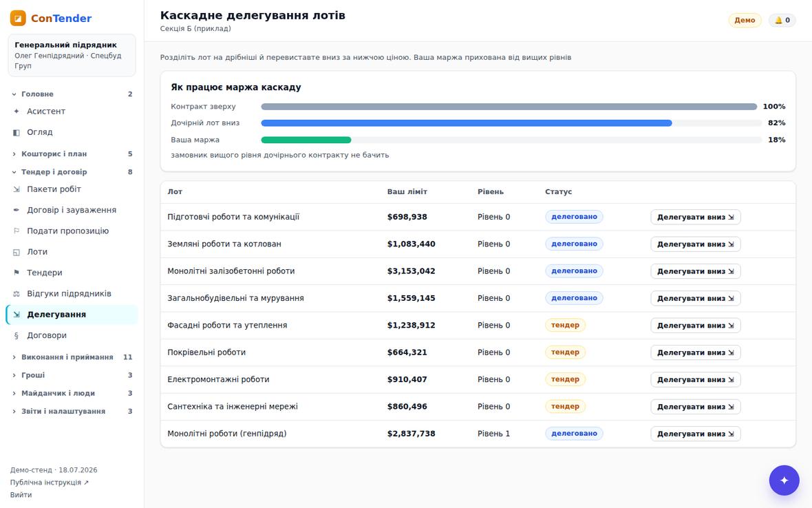812x508 pixels.
Task: Click тендер status of Фасадні роботи
Action: pos(565,325)
